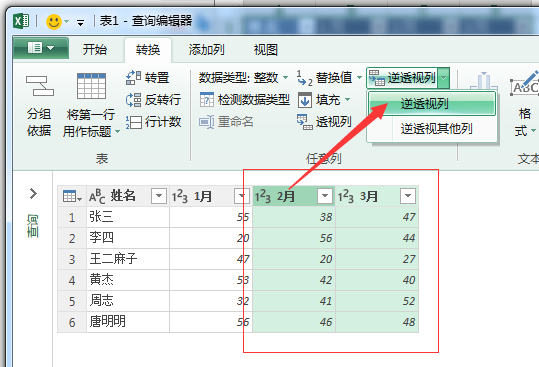This screenshot has width=539, height=367.
Task: Click the statistics column chart icon
Action: click(x=484, y=81)
